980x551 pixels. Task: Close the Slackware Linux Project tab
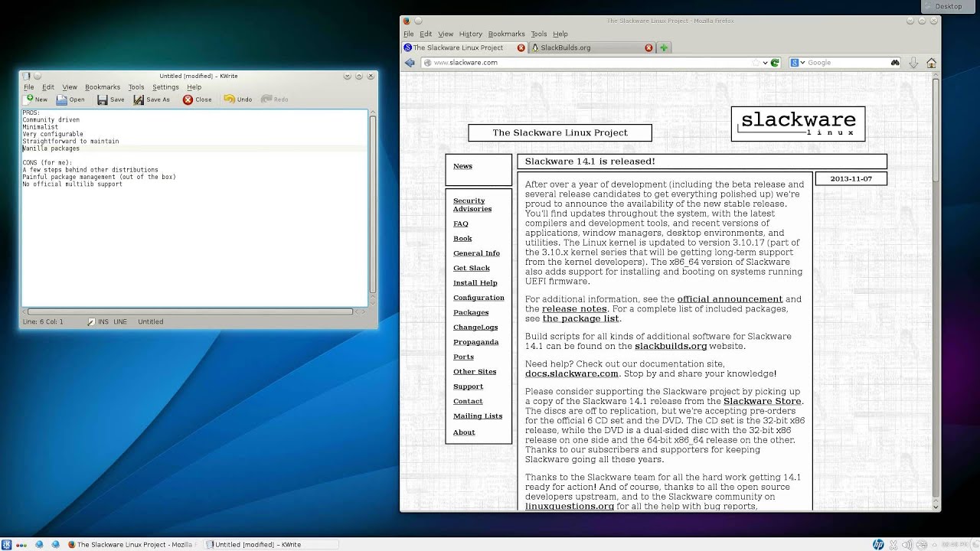point(521,47)
